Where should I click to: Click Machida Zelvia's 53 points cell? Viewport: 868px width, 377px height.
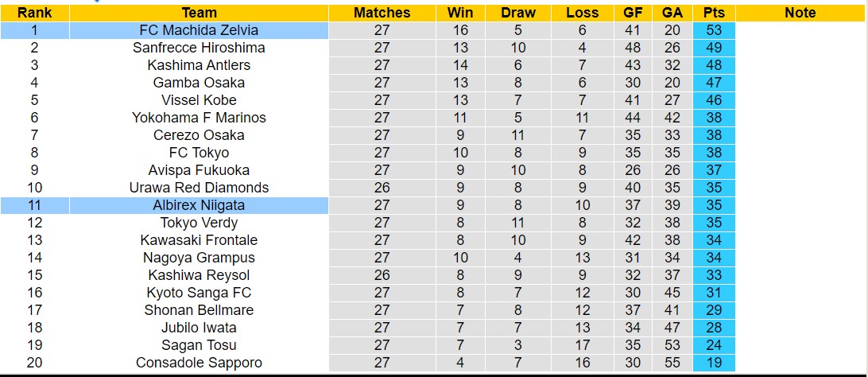(x=714, y=30)
